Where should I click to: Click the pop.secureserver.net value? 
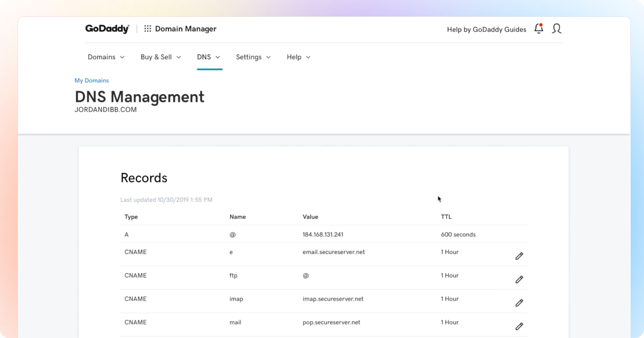point(331,322)
